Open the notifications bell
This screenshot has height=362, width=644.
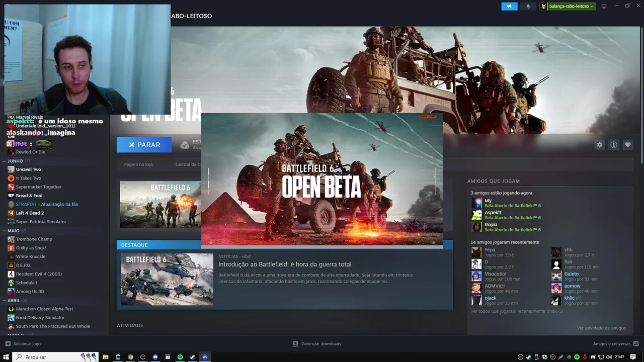click(x=528, y=6)
